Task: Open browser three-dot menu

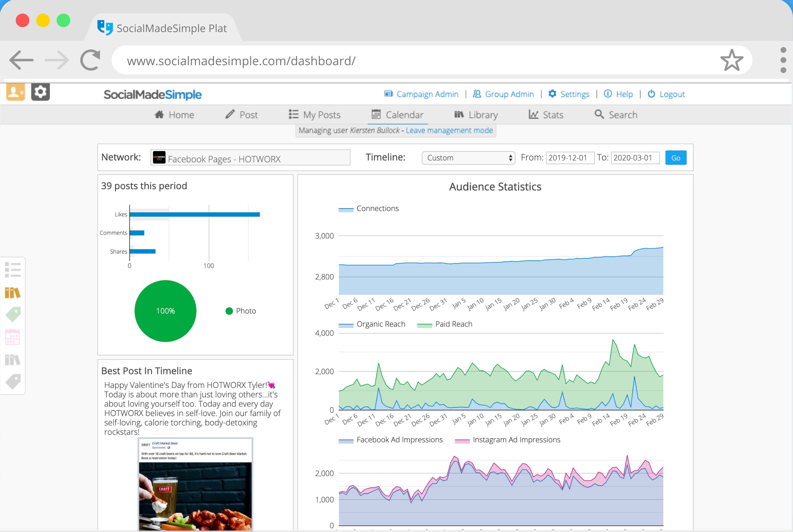Action: click(783, 60)
